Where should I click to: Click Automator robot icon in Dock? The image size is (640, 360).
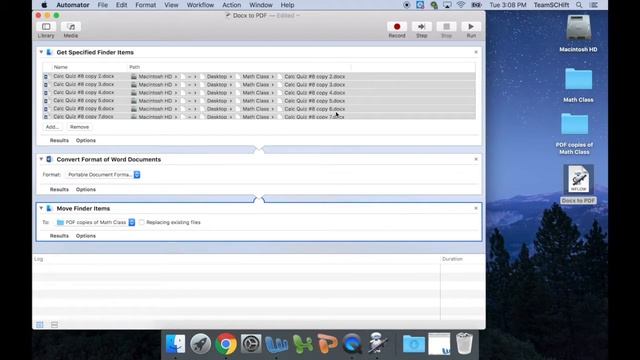(377, 344)
